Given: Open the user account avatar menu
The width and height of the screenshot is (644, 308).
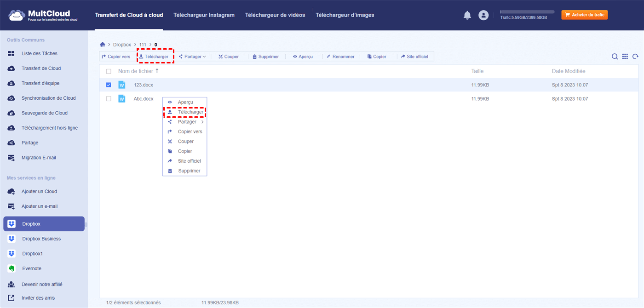Looking at the screenshot, I should click(483, 15).
